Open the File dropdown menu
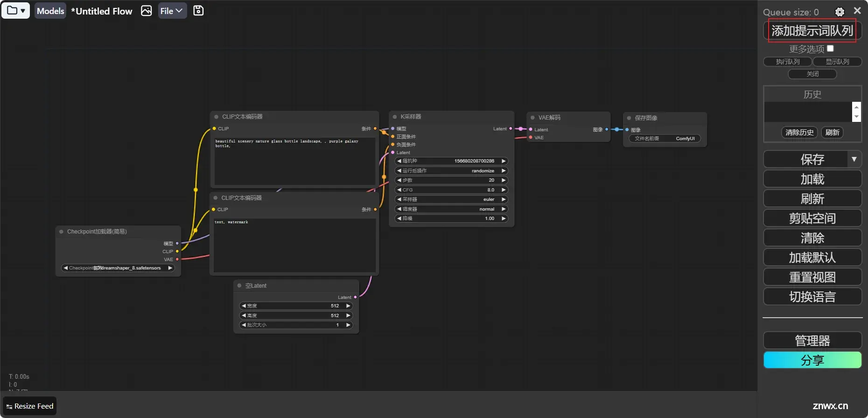The width and height of the screenshot is (868, 418). [172, 11]
